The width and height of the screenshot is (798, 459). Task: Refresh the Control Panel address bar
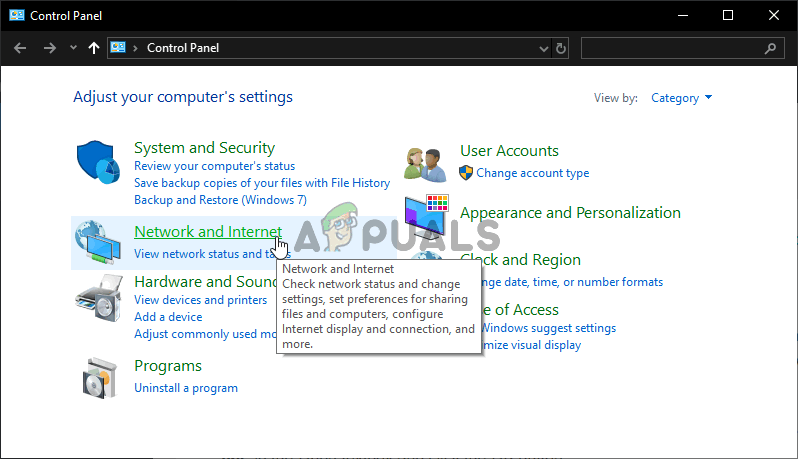pos(561,48)
